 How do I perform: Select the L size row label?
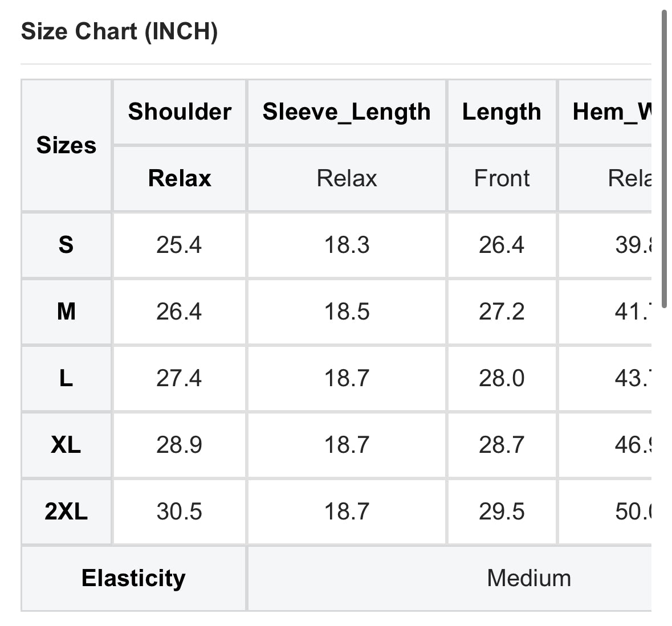[66, 378]
